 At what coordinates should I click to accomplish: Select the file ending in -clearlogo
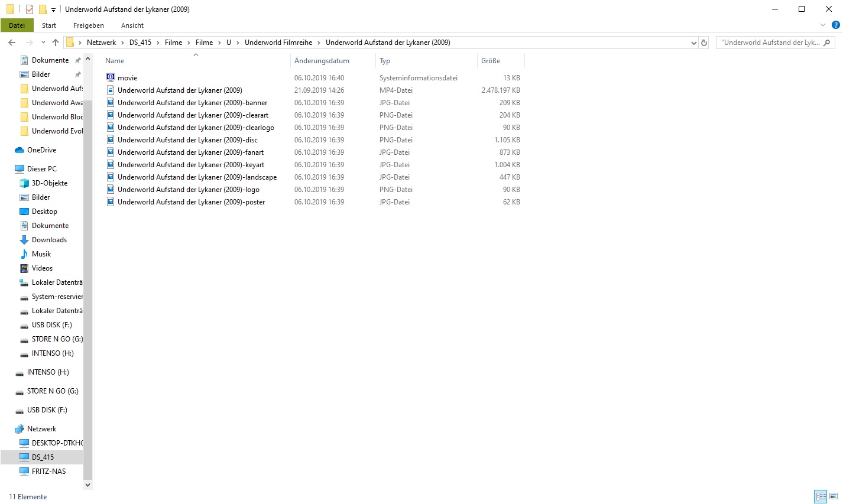[196, 128]
